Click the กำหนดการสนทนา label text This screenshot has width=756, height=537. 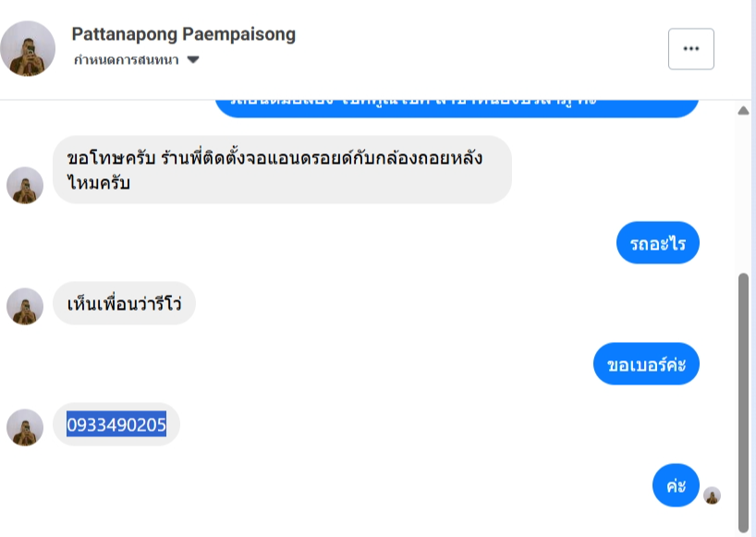pos(127,60)
